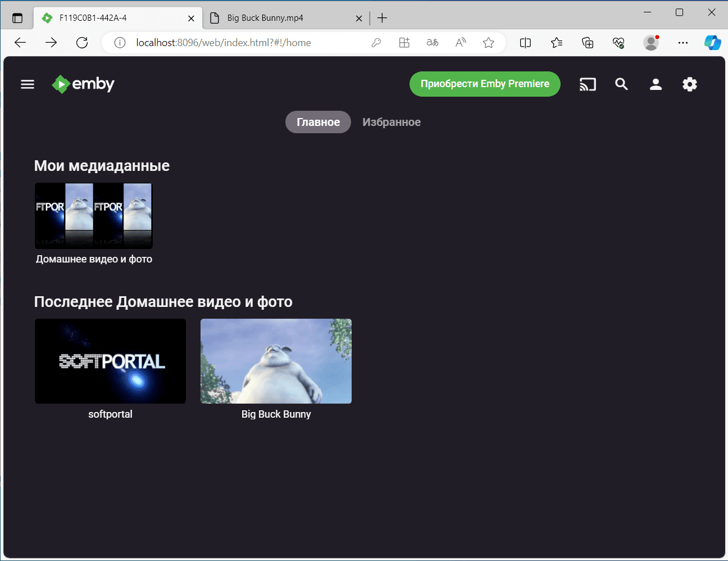Add page to favorites with star icon
Image resolution: width=728 pixels, height=561 pixels.
489,43
